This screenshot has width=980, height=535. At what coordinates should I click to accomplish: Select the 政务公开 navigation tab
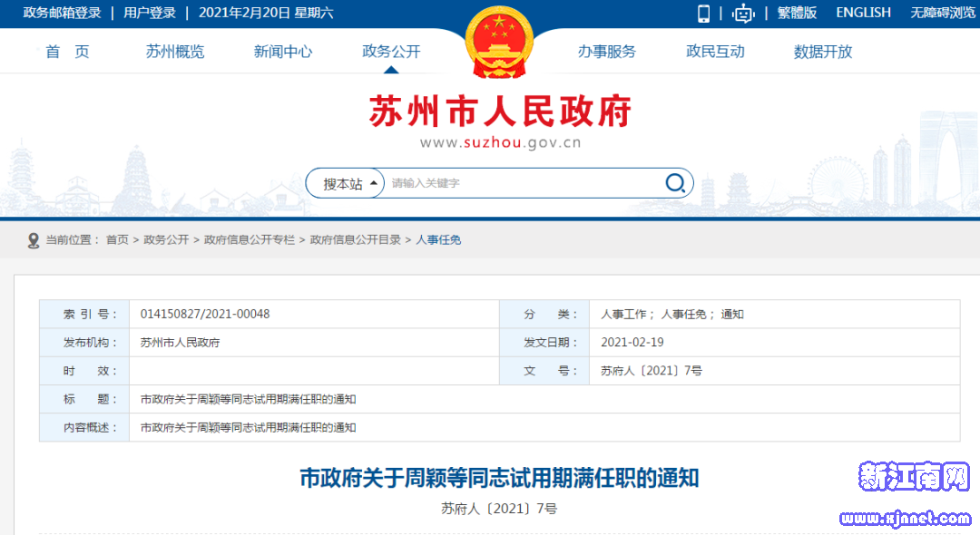391,52
